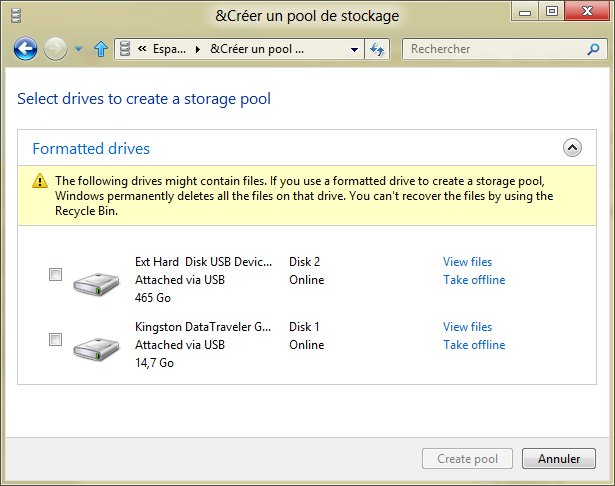Viewport: 615px width, 486px height.
Task: Select the Kingston DataTraveler drive icon
Action: coord(96,347)
